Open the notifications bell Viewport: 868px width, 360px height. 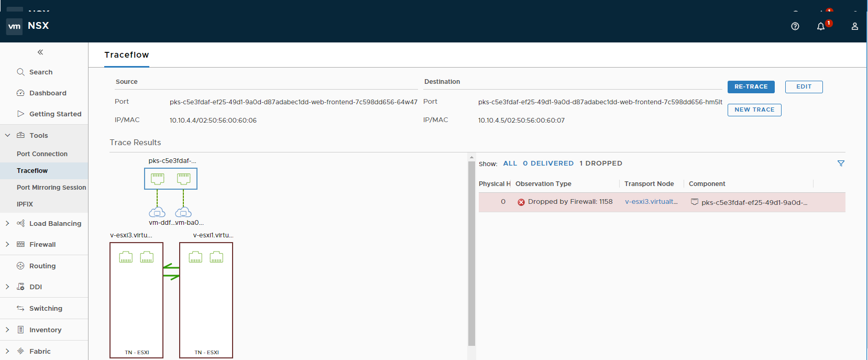(821, 26)
